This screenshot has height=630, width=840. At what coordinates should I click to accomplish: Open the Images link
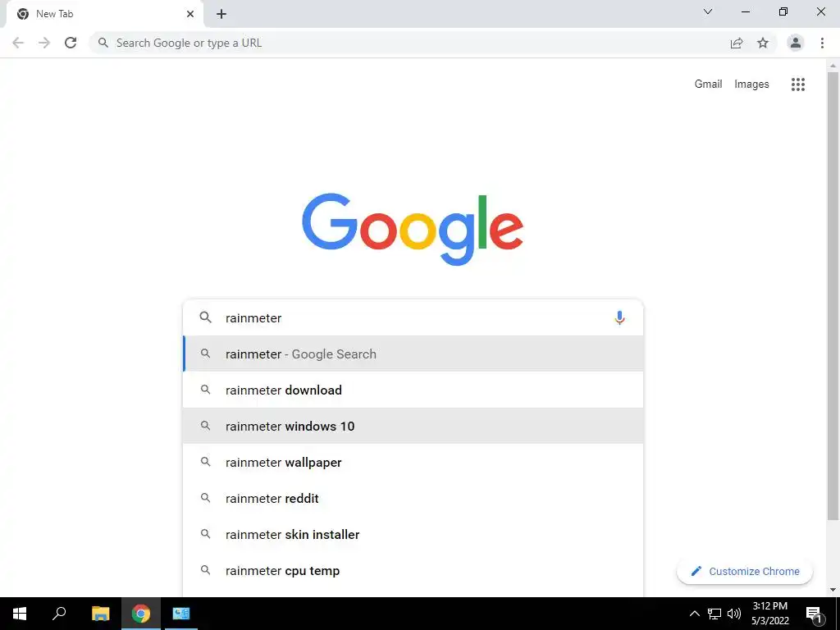coord(751,84)
